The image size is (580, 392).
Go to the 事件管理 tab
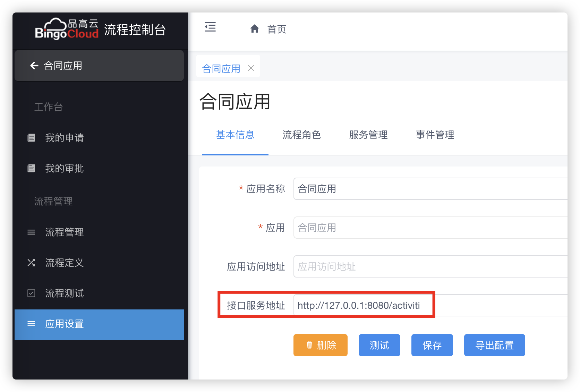pyautogui.click(x=435, y=135)
